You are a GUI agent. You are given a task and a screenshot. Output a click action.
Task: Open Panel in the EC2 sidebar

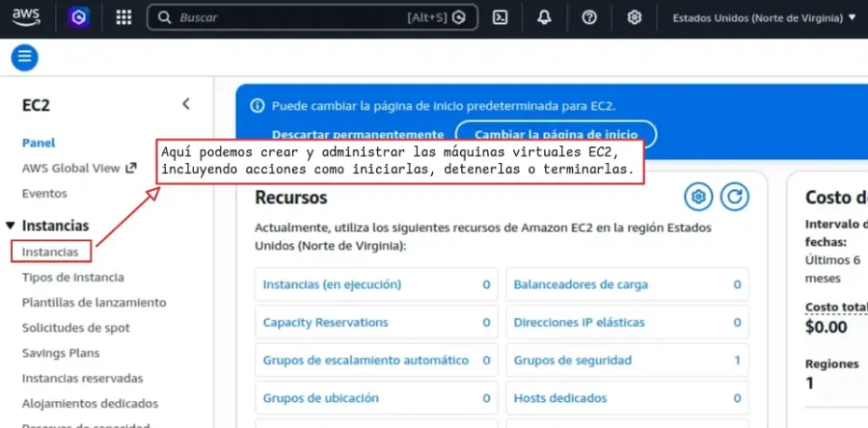(x=39, y=143)
